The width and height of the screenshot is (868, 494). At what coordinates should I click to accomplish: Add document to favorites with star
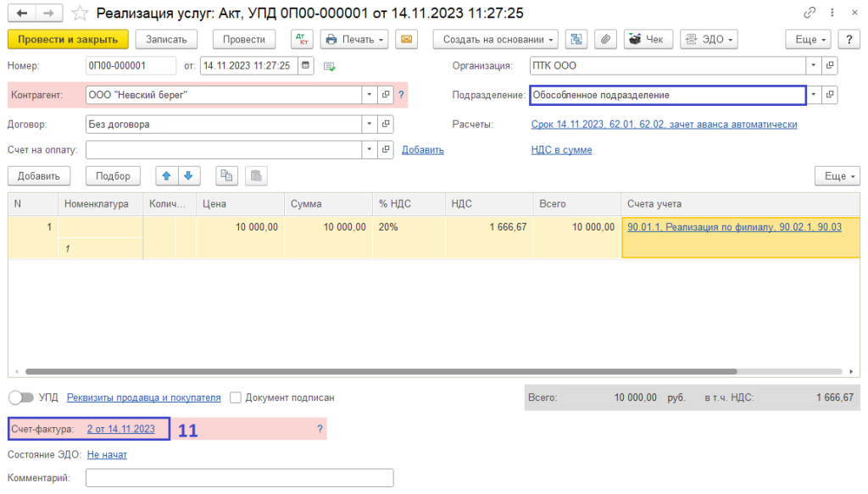tap(79, 14)
